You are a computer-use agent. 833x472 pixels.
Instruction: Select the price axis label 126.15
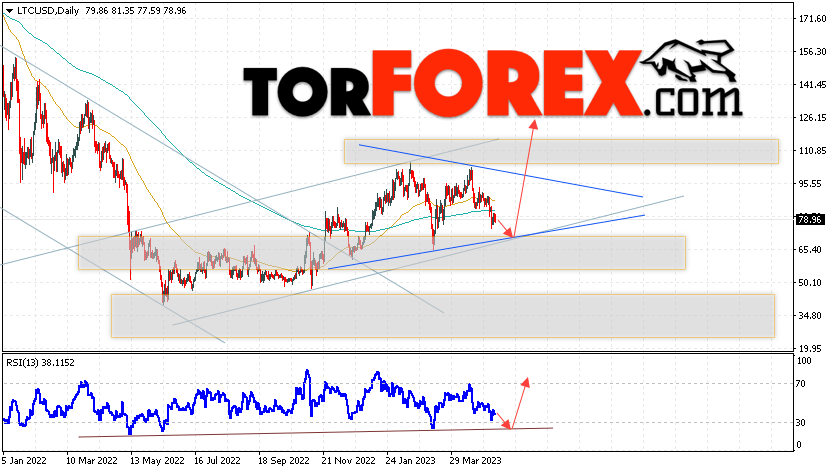pyautogui.click(x=813, y=117)
